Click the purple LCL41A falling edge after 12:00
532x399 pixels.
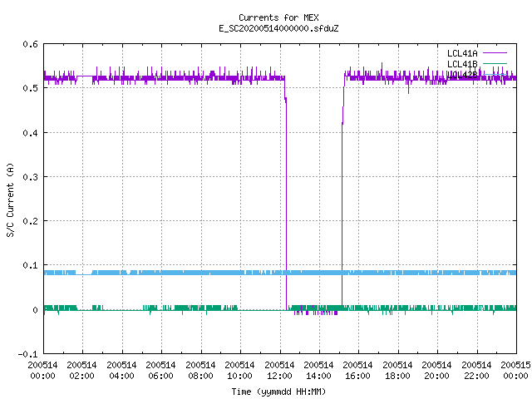[286, 204]
